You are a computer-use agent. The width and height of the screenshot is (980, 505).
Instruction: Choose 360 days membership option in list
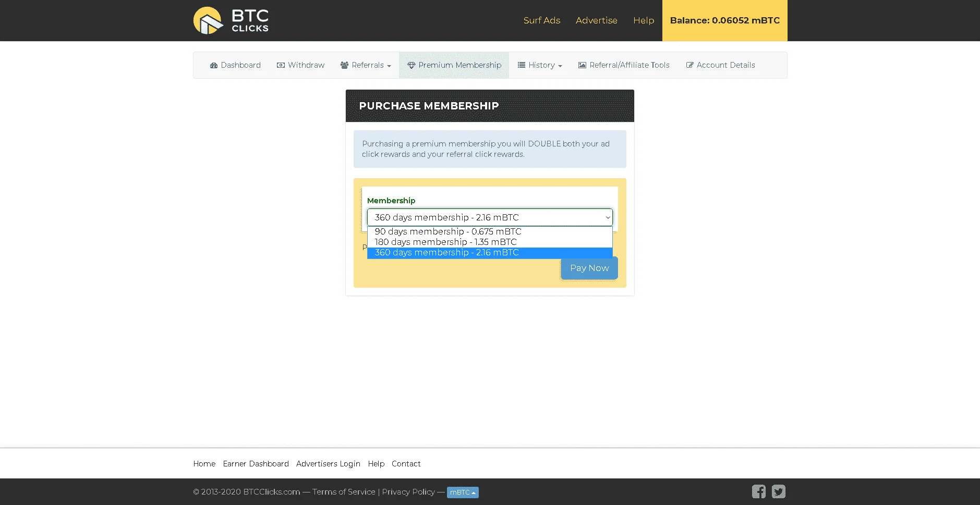[490, 252]
